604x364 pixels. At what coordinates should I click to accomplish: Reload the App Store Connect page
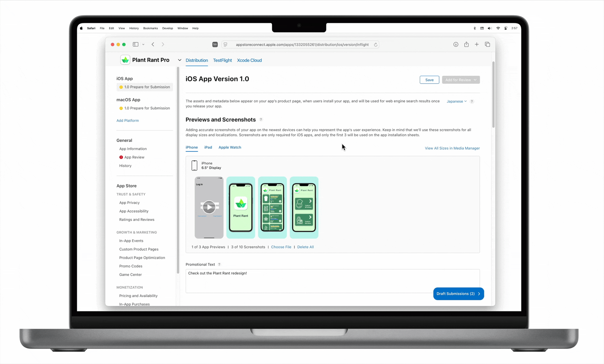coord(375,44)
